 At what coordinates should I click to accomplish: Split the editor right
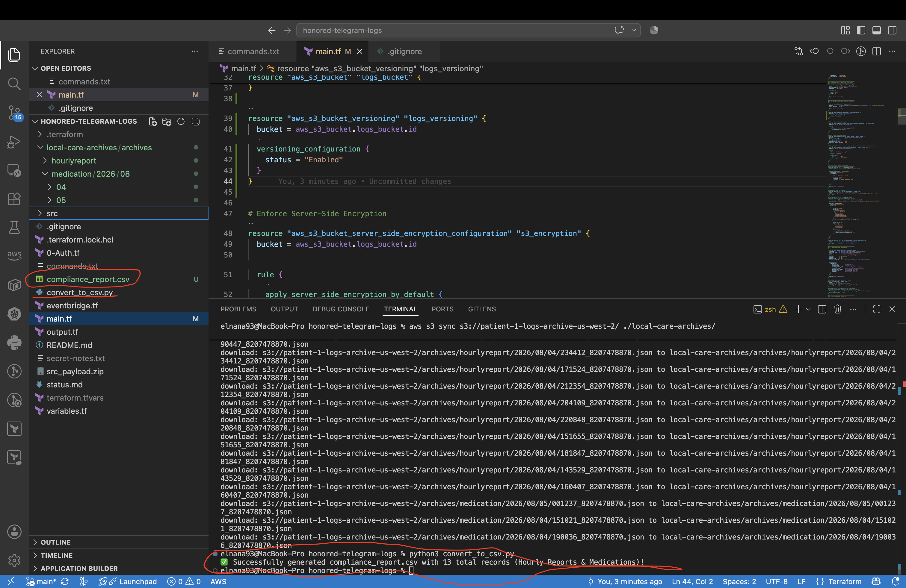(x=876, y=51)
